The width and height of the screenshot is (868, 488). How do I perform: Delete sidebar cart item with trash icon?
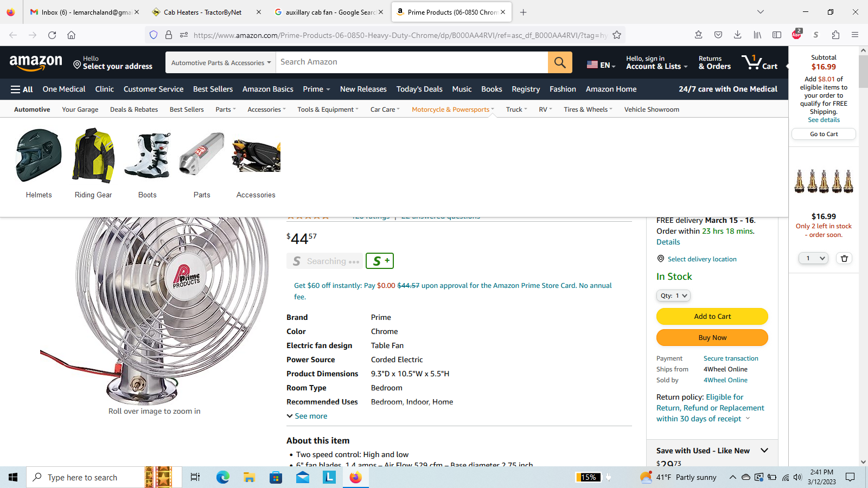click(x=844, y=259)
